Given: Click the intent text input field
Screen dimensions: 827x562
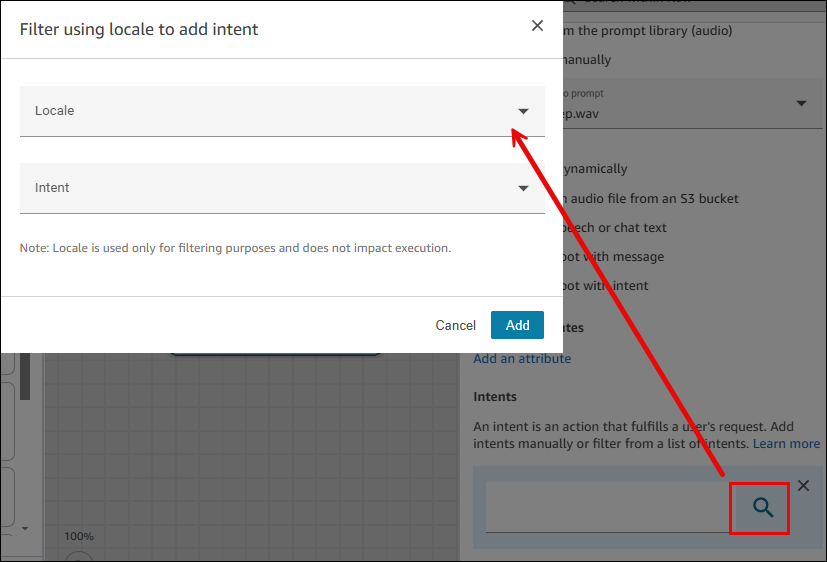Looking at the screenshot, I should click(x=607, y=508).
